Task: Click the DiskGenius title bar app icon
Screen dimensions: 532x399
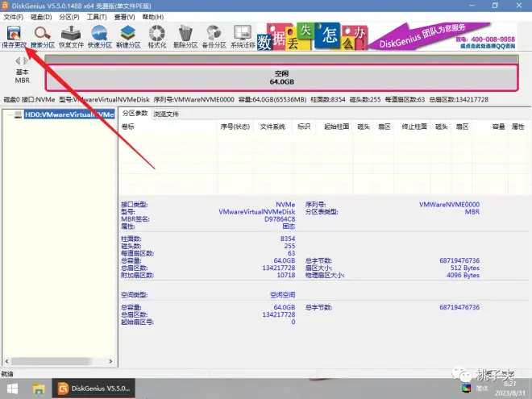Action: click(5, 6)
